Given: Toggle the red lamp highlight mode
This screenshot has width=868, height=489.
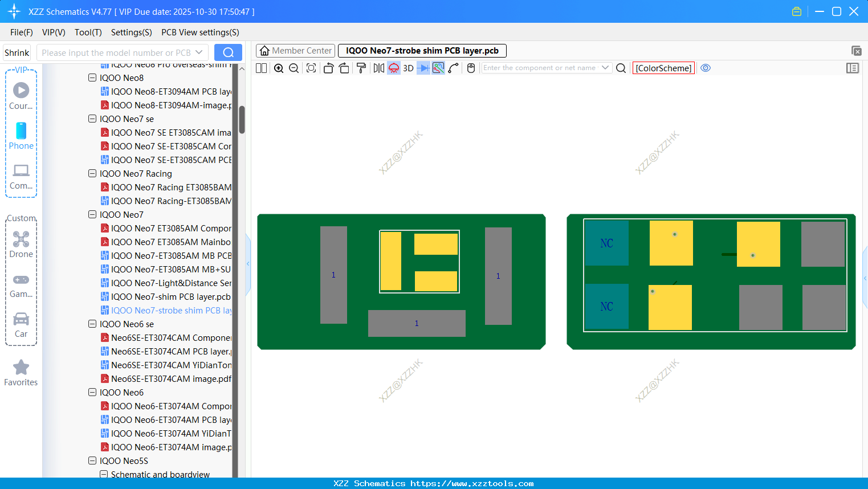Looking at the screenshot, I should pos(393,68).
